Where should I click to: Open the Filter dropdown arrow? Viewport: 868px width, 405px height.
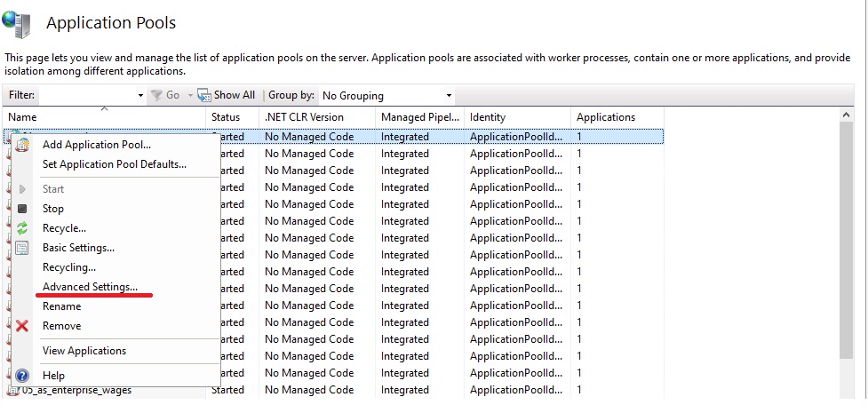click(140, 95)
